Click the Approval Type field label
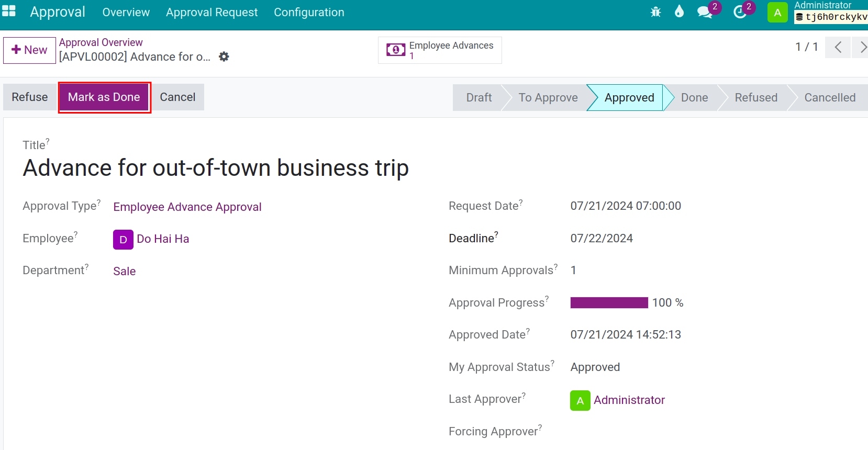This screenshot has height=450, width=868. (61, 206)
